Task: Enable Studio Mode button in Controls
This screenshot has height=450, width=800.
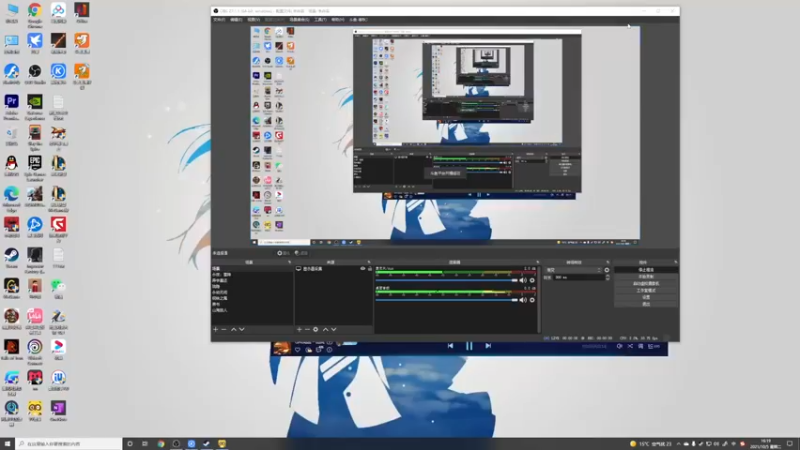Action: tap(646, 290)
